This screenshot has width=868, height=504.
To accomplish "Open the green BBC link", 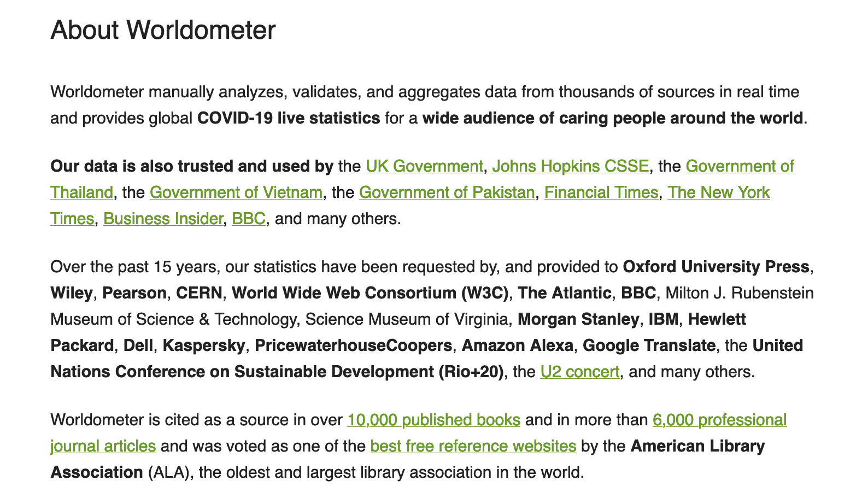I will (x=249, y=219).
